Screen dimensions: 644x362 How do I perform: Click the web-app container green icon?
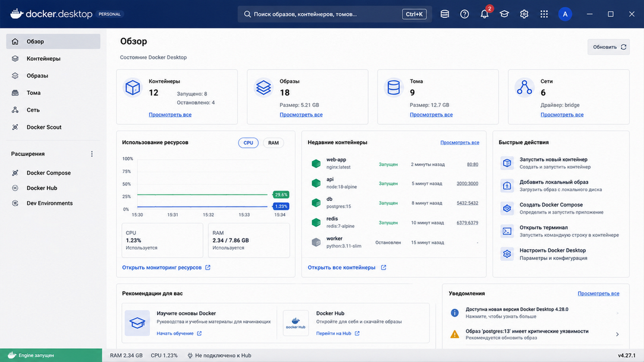[x=316, y=163]
